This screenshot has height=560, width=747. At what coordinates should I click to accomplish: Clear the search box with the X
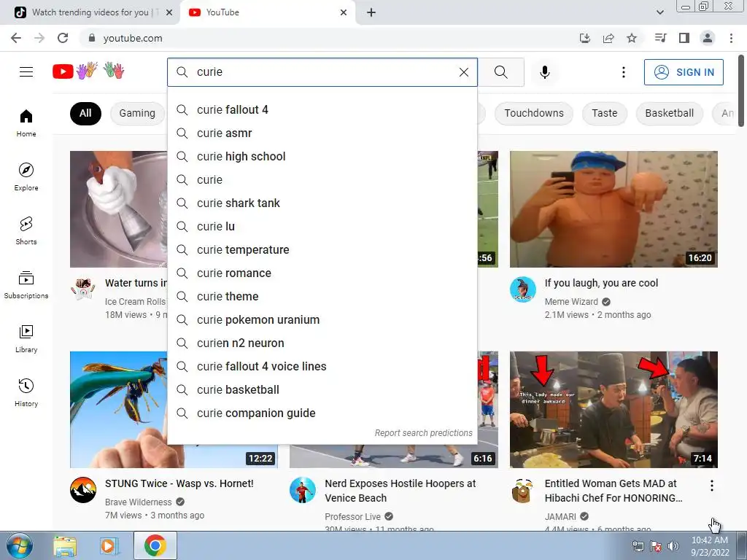click(x=463, y=72)
